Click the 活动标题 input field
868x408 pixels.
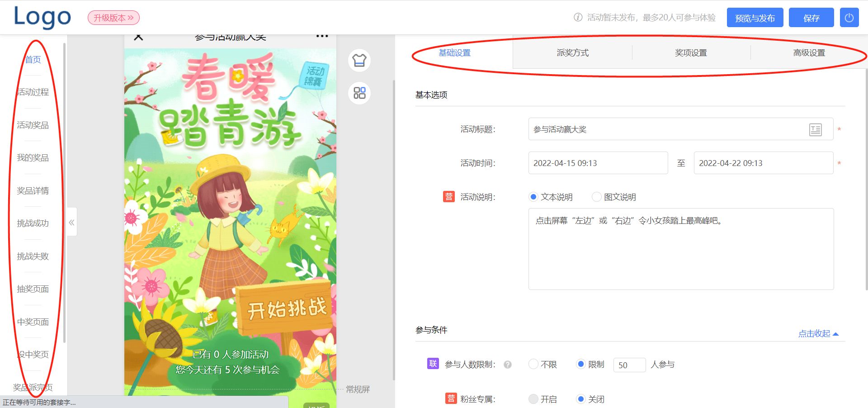680,129
